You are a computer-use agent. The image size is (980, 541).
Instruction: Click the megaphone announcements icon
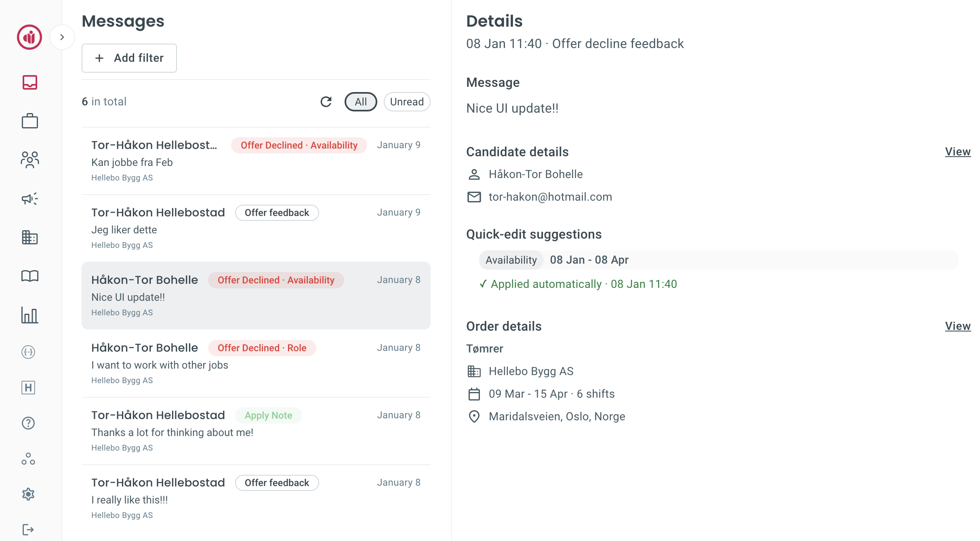tap(29, 199)
